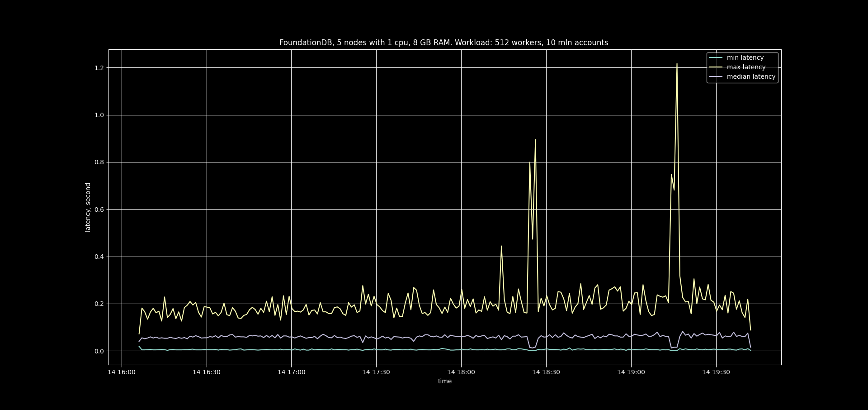Click the x-axis tick '14 18:30'
Image resolution: width=868 pixels, height=410 pixels.
(x=546, y=372)
